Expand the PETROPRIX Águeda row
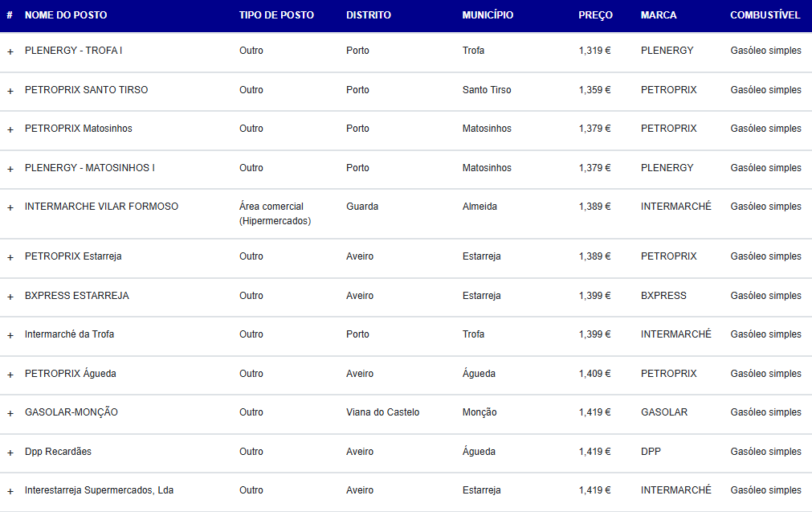This screenshot has height=512, width=812. (x=10, y=375)
